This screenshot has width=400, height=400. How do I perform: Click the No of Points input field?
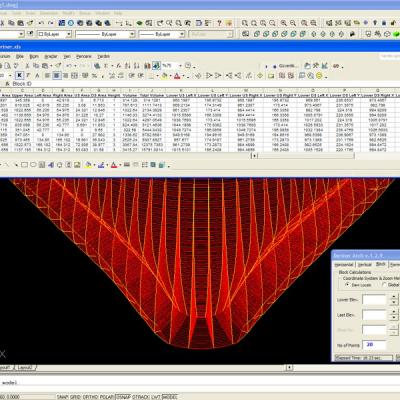[x=374, y=345]
